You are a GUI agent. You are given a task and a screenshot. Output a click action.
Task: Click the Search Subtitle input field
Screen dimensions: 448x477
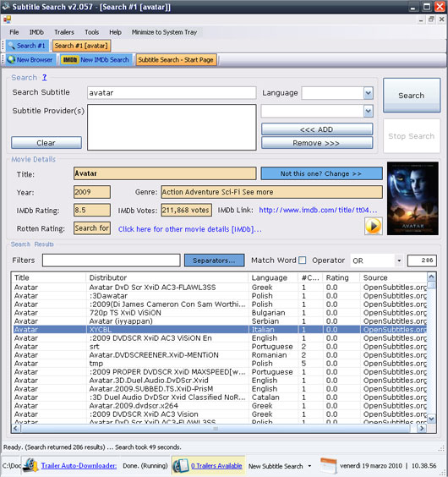[172, 93]
